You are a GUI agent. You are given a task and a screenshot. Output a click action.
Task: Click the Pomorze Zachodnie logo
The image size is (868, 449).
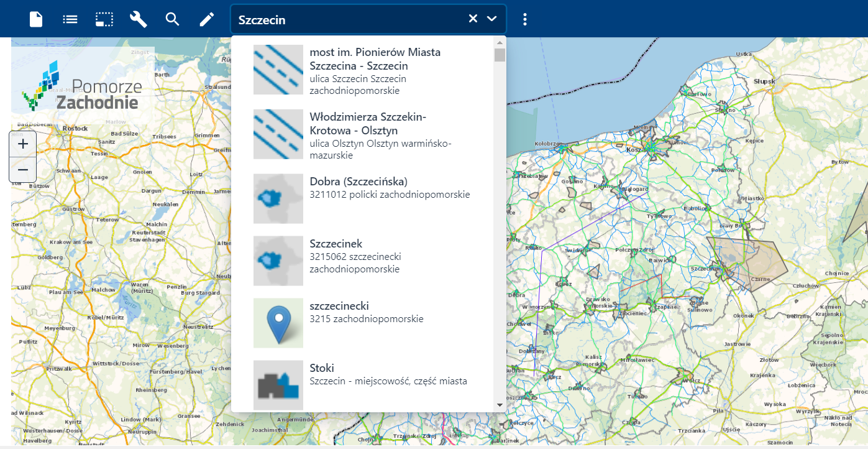[x=83, y=85]
